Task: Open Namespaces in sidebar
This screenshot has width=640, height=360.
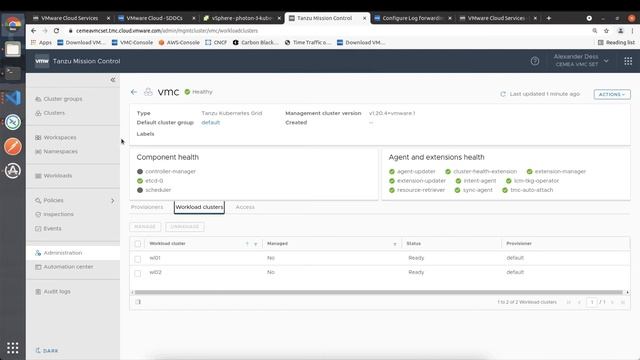Action: point(56,151)
